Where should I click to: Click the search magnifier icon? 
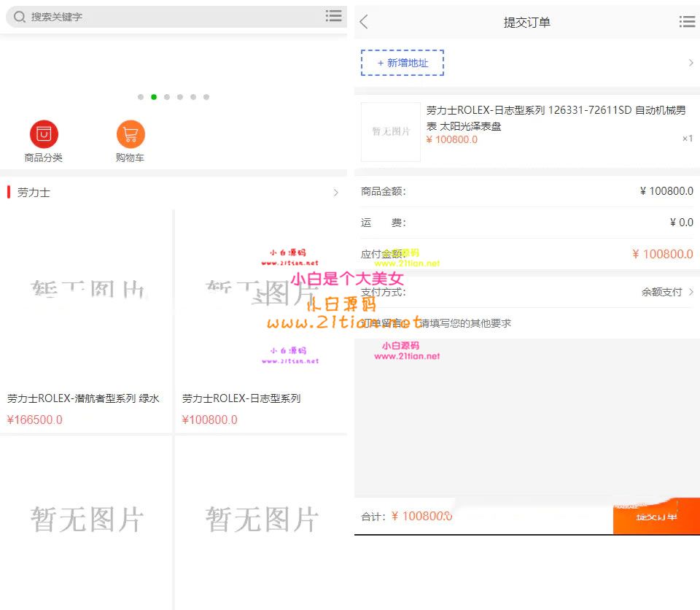(x=19, y=17)
